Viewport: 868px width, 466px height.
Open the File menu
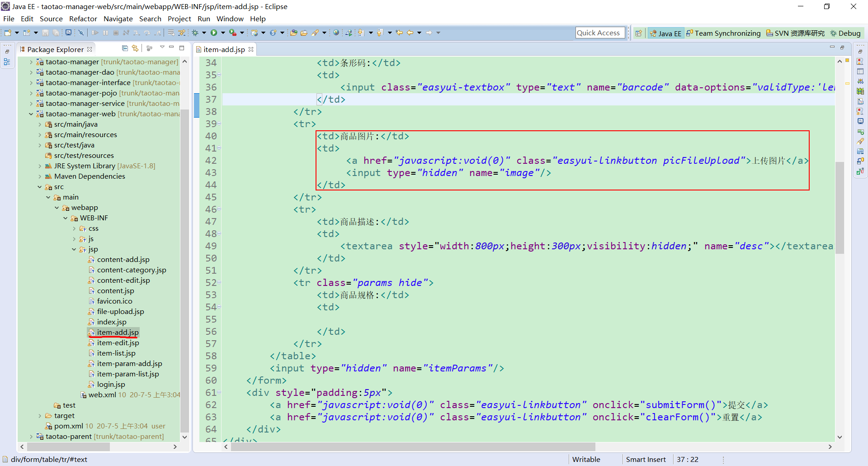click(9, 19)
